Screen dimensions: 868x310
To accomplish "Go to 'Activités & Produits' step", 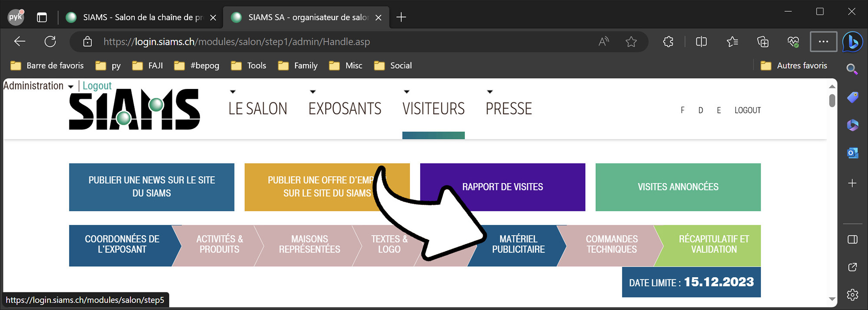I will pos(219,245).
